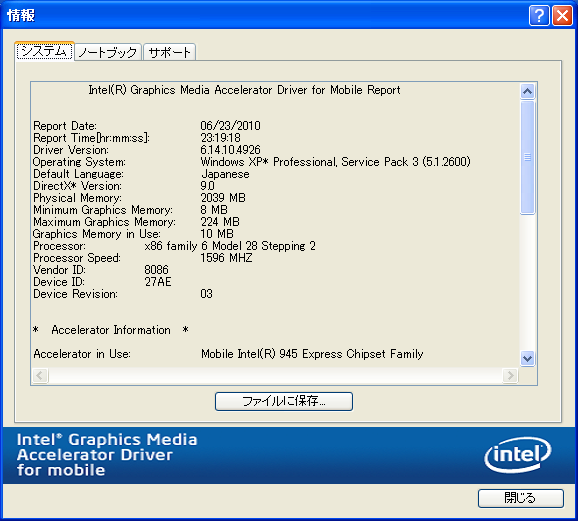Screen dimensions: 578x521
Task: Click the physical memory value 2039 MB
Action: point(223,198)
